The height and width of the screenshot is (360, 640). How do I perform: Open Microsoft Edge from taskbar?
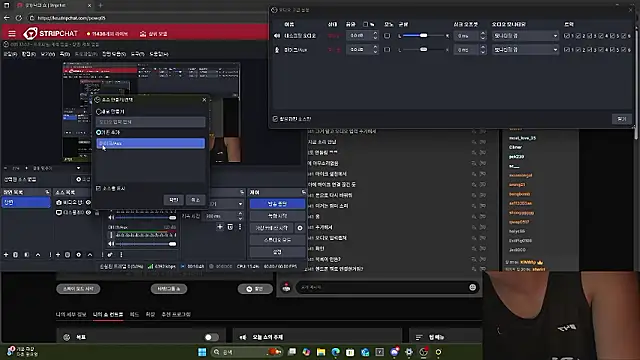coord(336,352)
